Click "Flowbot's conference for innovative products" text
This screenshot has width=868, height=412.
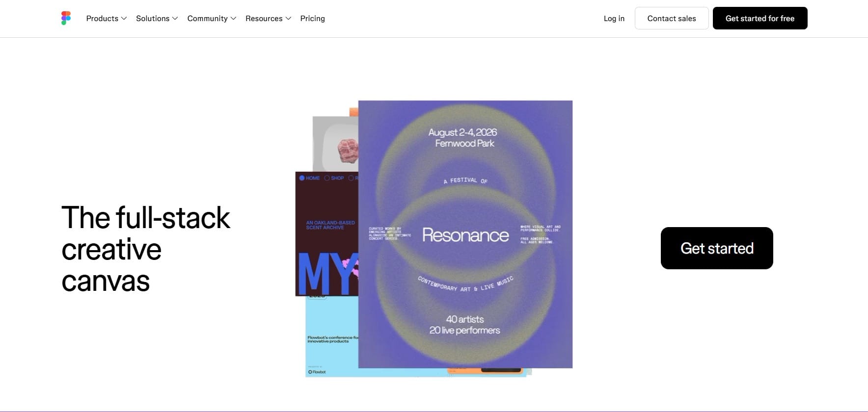click(333, 339)
